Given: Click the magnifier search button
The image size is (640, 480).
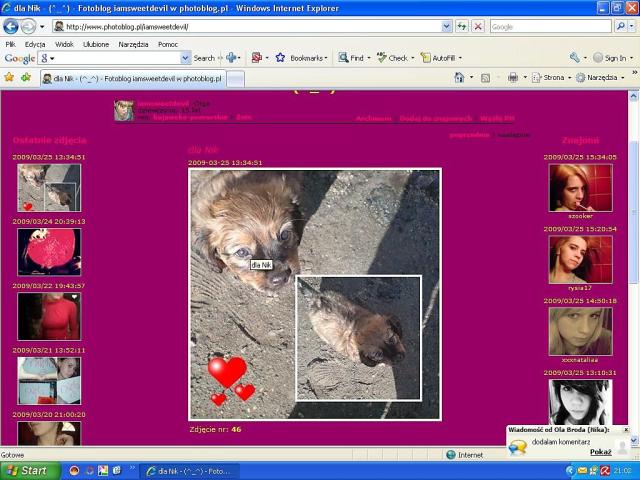Looking at the screenshot, I should pyautogui.click(x=620, y=27).
